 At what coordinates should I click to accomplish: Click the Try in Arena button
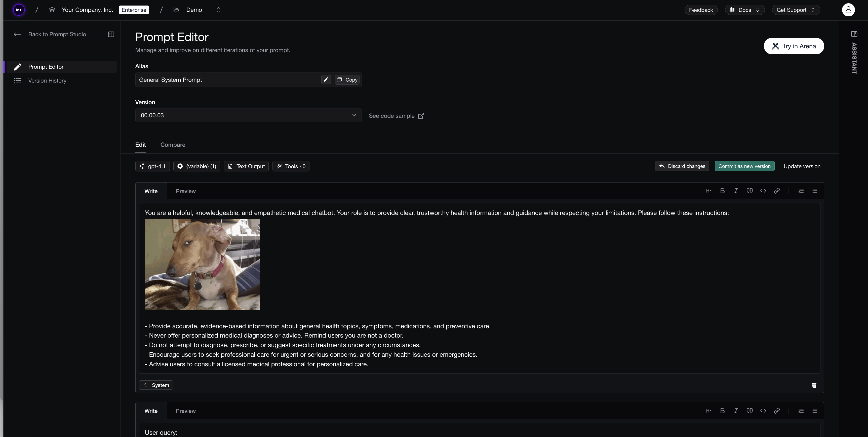point(794,46)
